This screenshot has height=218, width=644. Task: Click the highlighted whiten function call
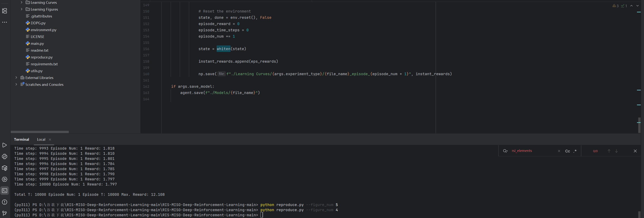click(223, 49)
